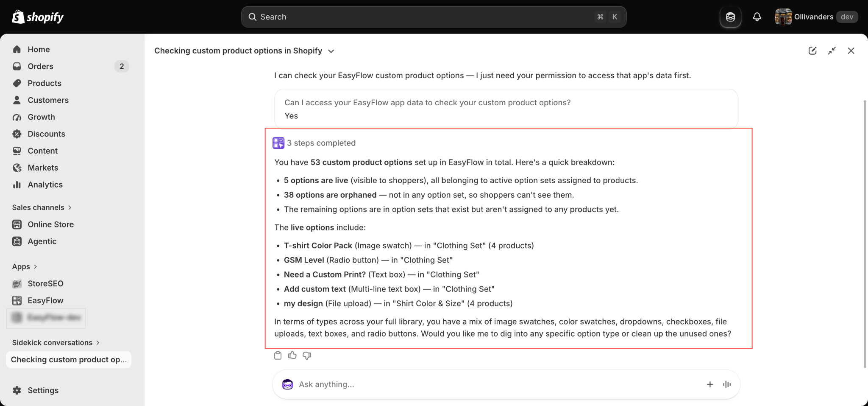Screen dimensions: 868x406
Task: Click the dev badge next to Ollivanders
Action: tap(847, 17)
